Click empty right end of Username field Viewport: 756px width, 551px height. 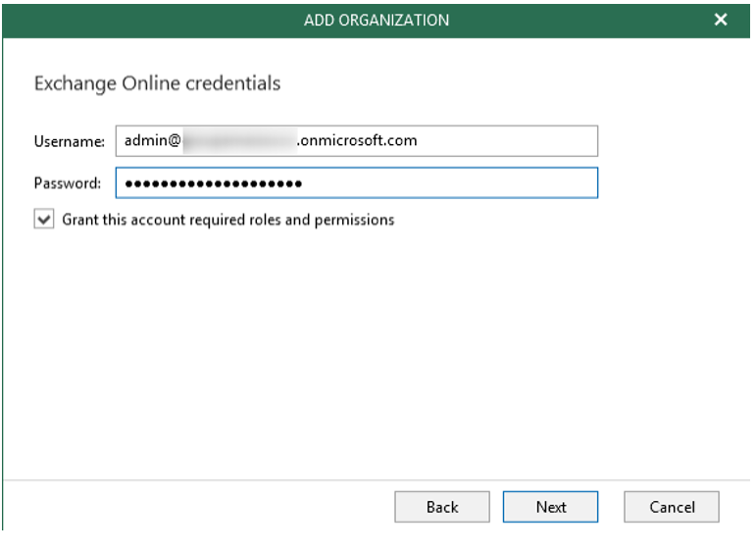point(529,141)
